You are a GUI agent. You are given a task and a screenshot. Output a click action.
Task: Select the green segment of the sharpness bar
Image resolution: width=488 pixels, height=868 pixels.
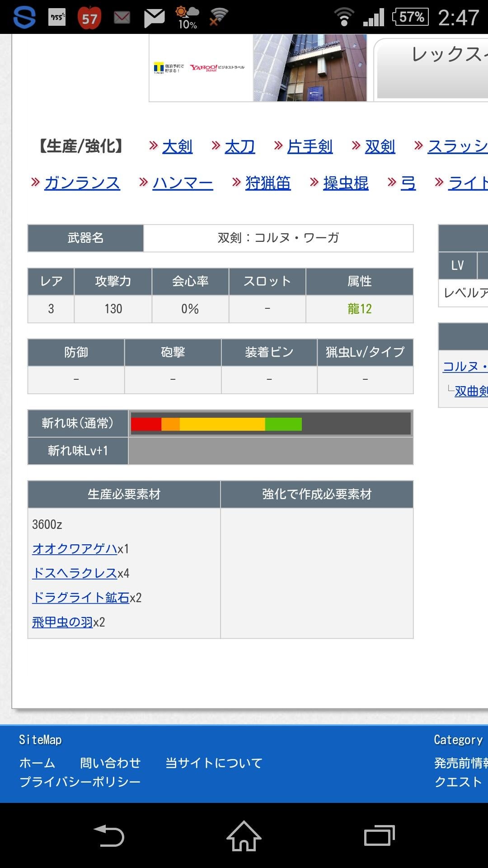(x=283, y=424)
